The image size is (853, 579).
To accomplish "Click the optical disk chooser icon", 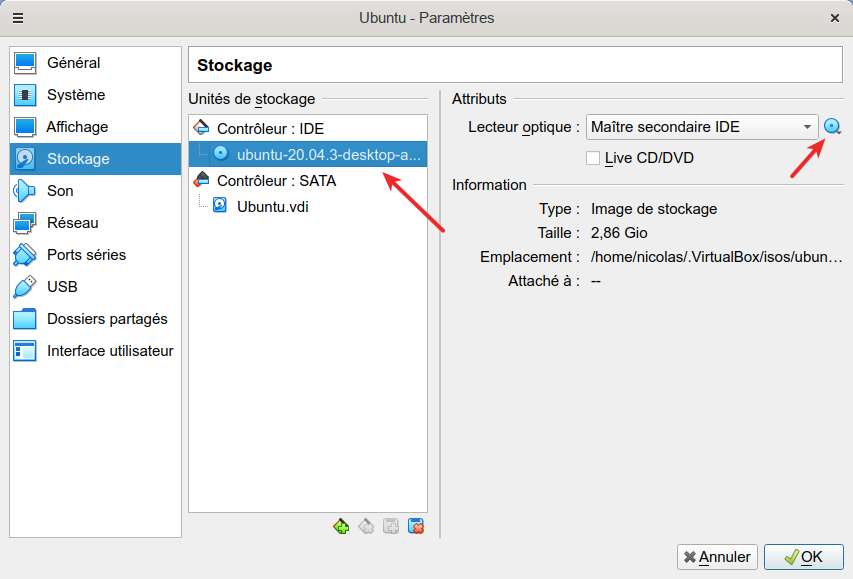I will click(833, 127).
